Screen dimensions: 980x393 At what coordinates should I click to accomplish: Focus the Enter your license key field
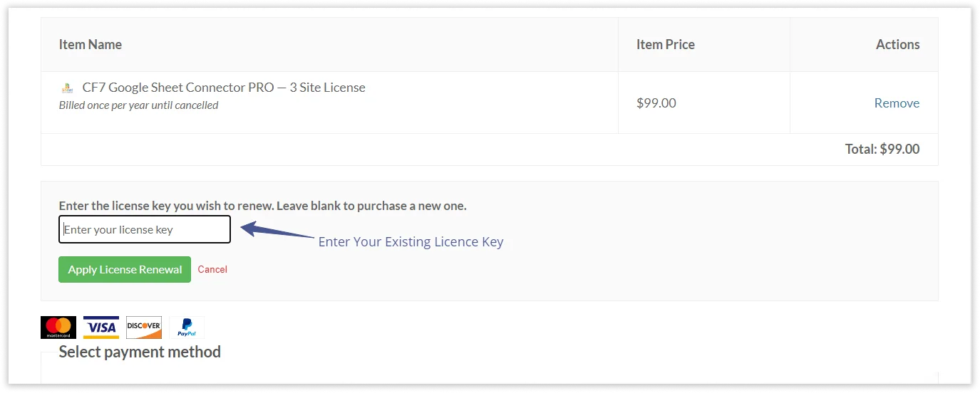145,230
